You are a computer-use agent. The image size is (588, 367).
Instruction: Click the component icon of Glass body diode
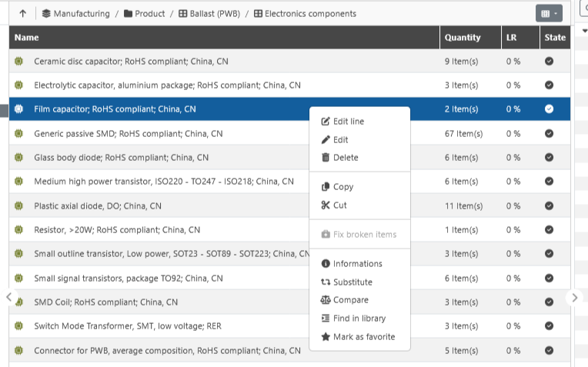pos(18,158)
